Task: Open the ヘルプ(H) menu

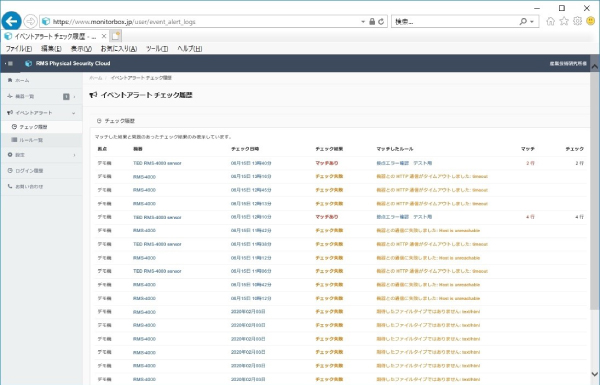Action: (189, 49)
